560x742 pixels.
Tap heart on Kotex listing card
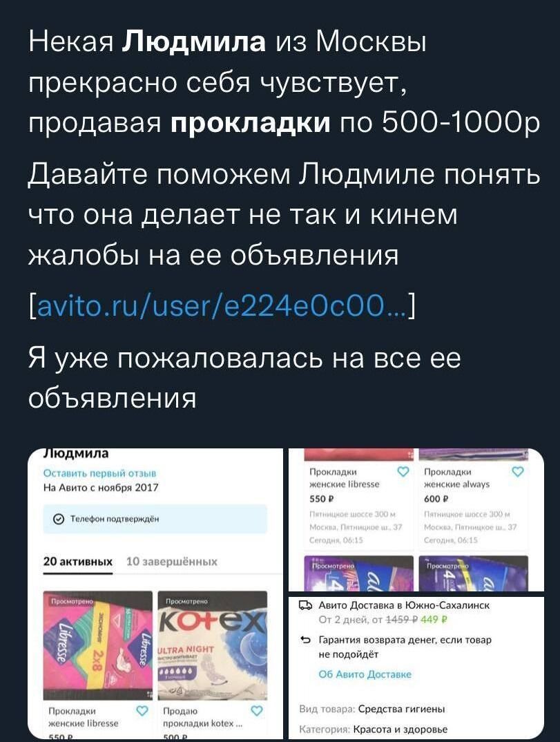256,711
